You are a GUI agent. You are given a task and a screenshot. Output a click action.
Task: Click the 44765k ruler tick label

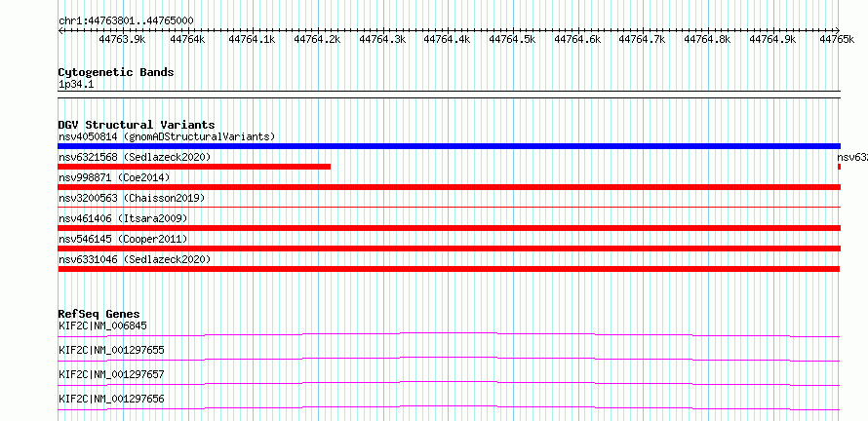point(837,39)
